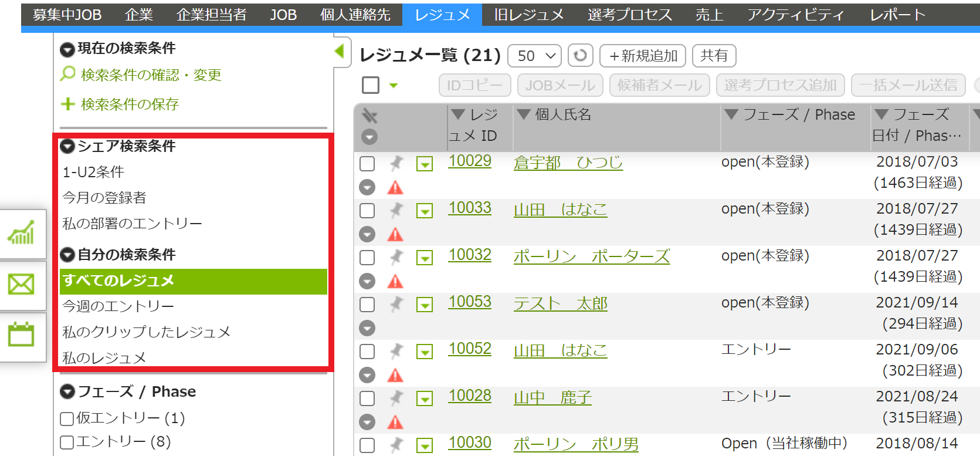
Task: Switch to the アクティビティ tab
Action: tap(796, 15)
